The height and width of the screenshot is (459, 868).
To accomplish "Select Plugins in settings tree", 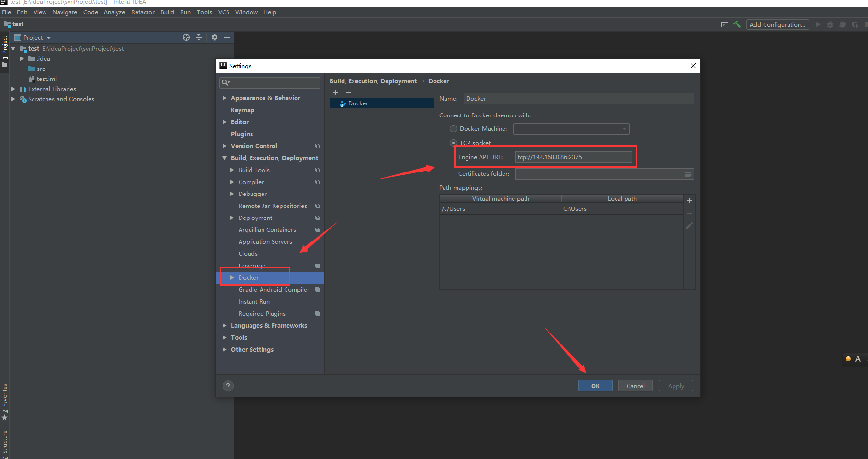I will tap(242, 134).
